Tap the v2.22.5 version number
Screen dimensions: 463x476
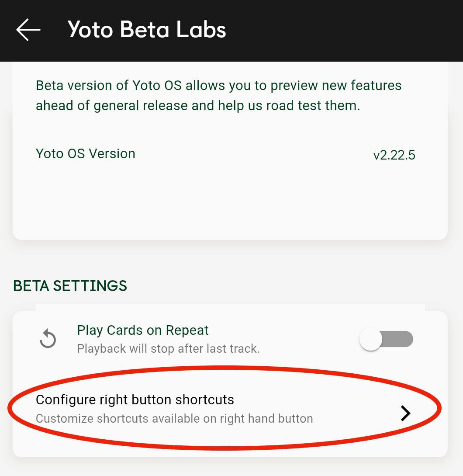click(394, 155)
